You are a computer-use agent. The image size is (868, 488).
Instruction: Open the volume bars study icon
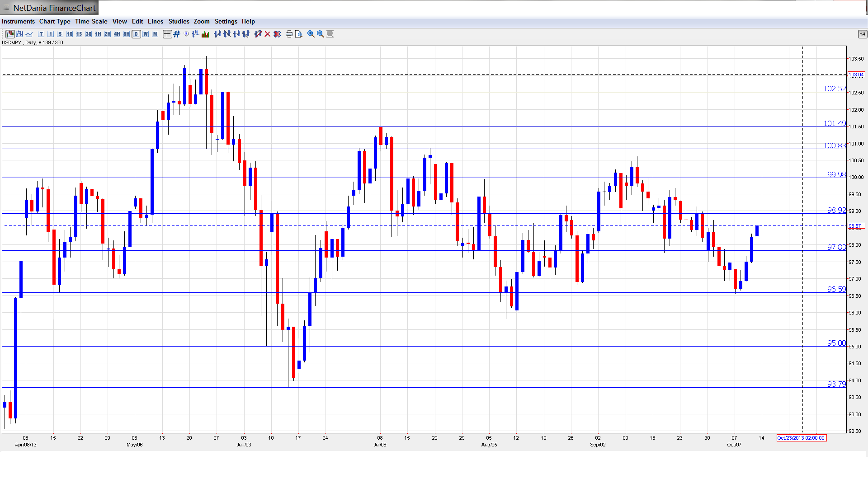coord(205,34)
